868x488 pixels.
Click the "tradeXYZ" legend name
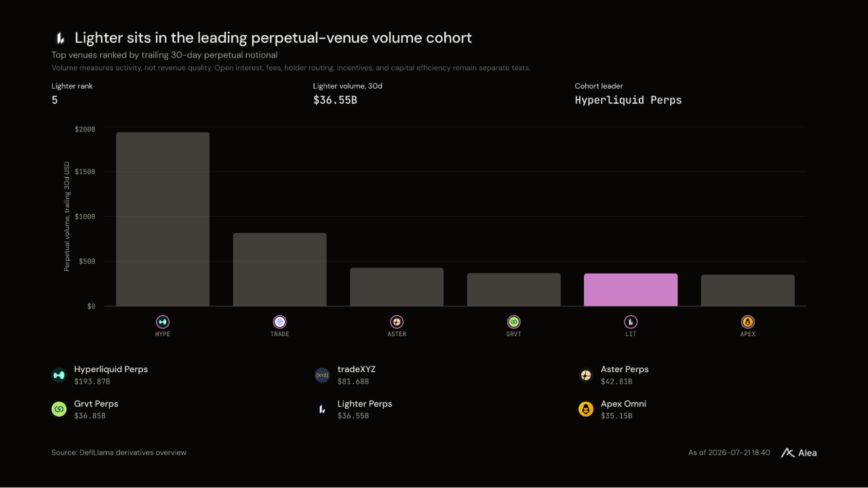tap(357, 369)
